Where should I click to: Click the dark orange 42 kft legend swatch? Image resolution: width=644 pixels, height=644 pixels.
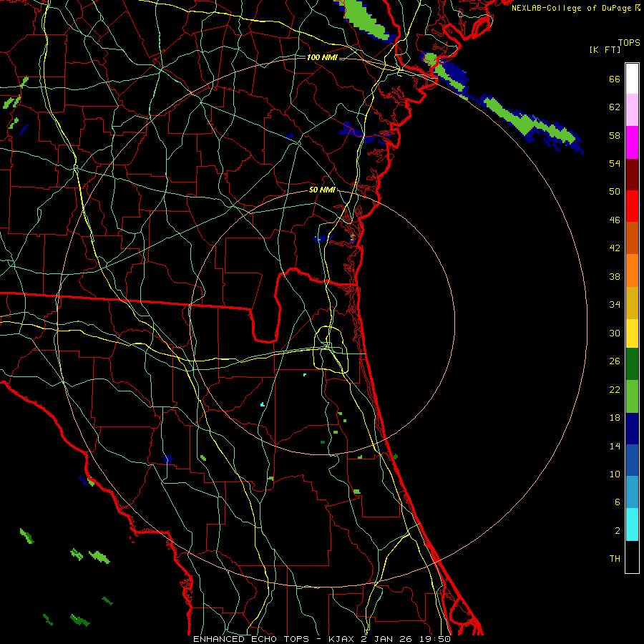click(x=632, y=238)
